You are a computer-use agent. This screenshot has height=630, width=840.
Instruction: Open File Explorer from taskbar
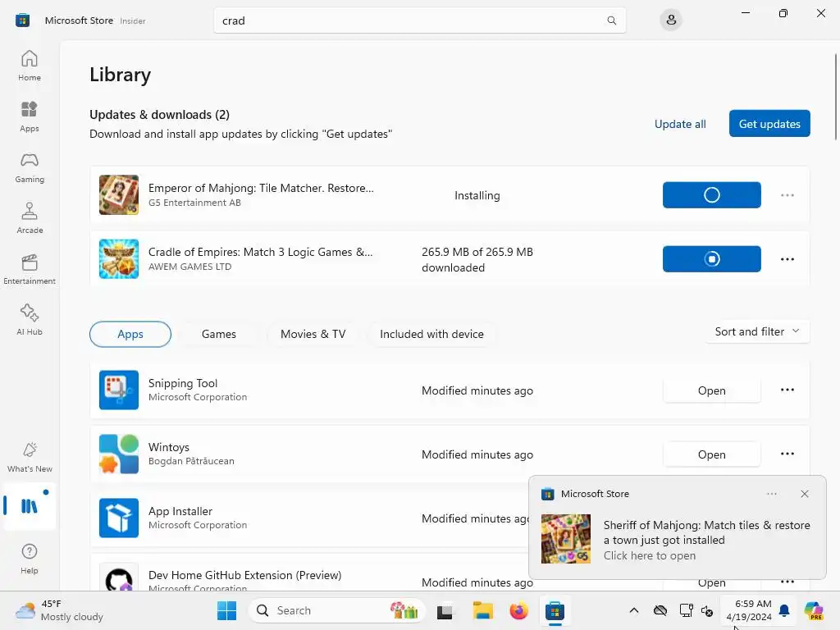click(x=482, y=610)
